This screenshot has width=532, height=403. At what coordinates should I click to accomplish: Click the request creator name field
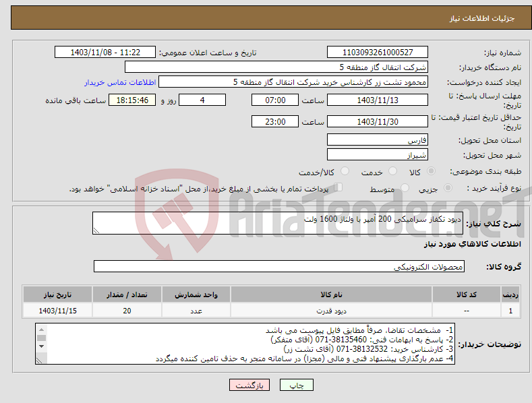click(x=293, y=82)
